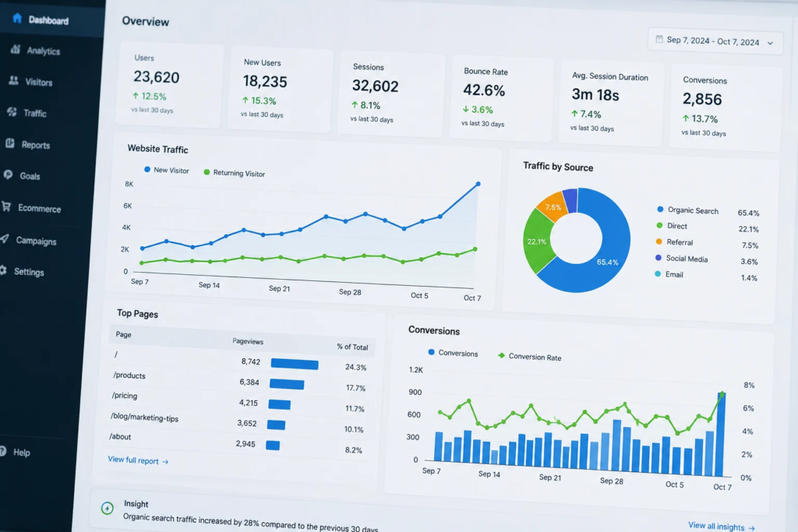Click the Reports sidebar icon
This screenshot has width=798, height=532.
click(x=9, y=143)
